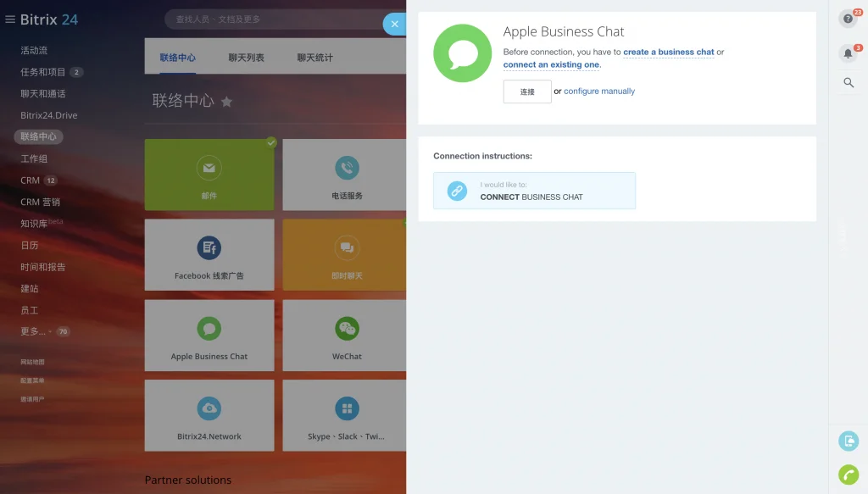Viewport: 868px width, 494px height.
Task: Switch to the 聊天列表 tab
Action: click(247, 58)
